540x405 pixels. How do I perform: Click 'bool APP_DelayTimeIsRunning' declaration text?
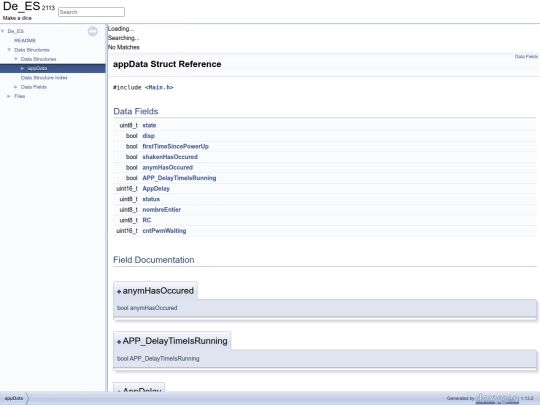pyautogui.click(x=158, y=359)
